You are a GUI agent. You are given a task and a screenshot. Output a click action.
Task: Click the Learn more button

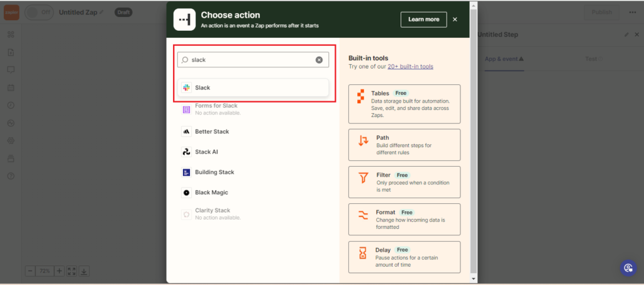(x=423, y=20)
